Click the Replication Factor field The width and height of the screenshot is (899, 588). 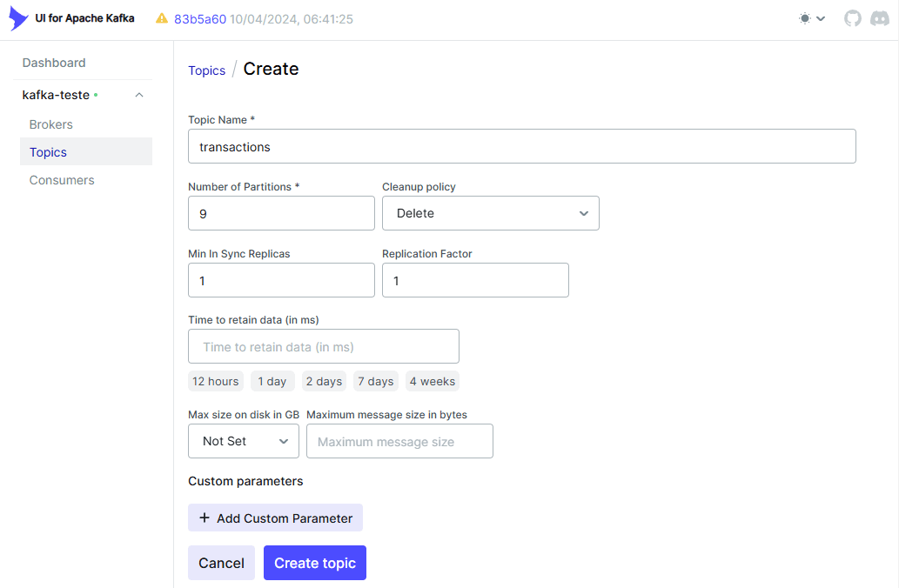tap(475, 280)
